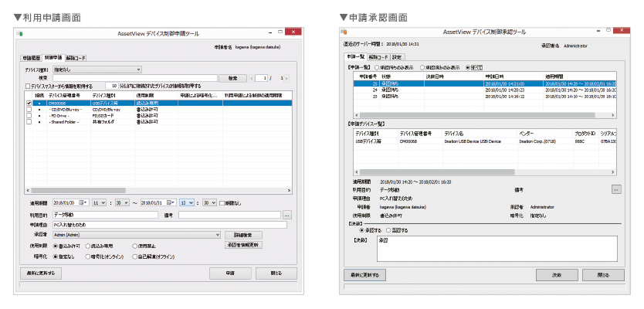Select request number 23 row
Screen dimensions: 644x309
485,96
